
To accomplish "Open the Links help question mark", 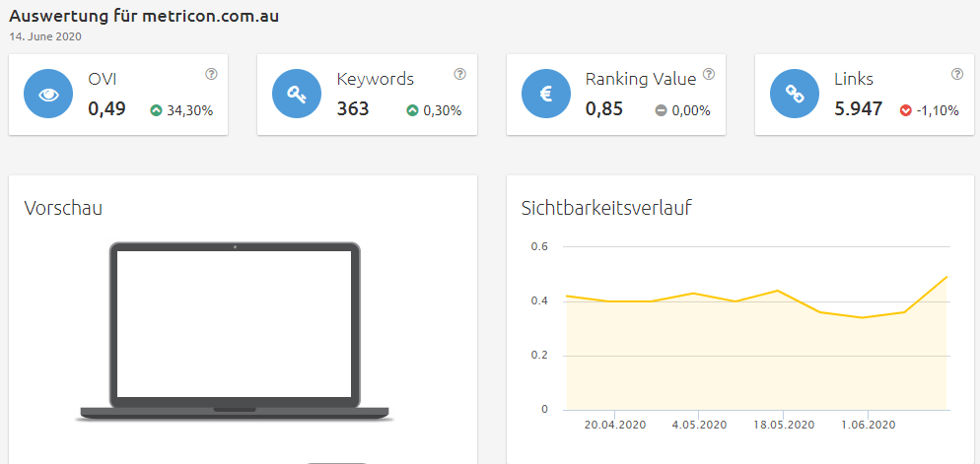I will [957, 74].
